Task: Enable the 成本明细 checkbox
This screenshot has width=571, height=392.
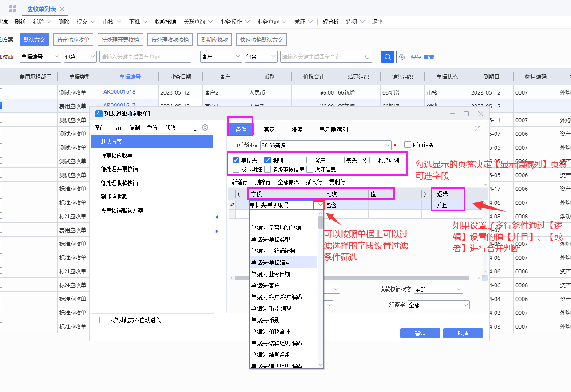Action: pos(236,169)
